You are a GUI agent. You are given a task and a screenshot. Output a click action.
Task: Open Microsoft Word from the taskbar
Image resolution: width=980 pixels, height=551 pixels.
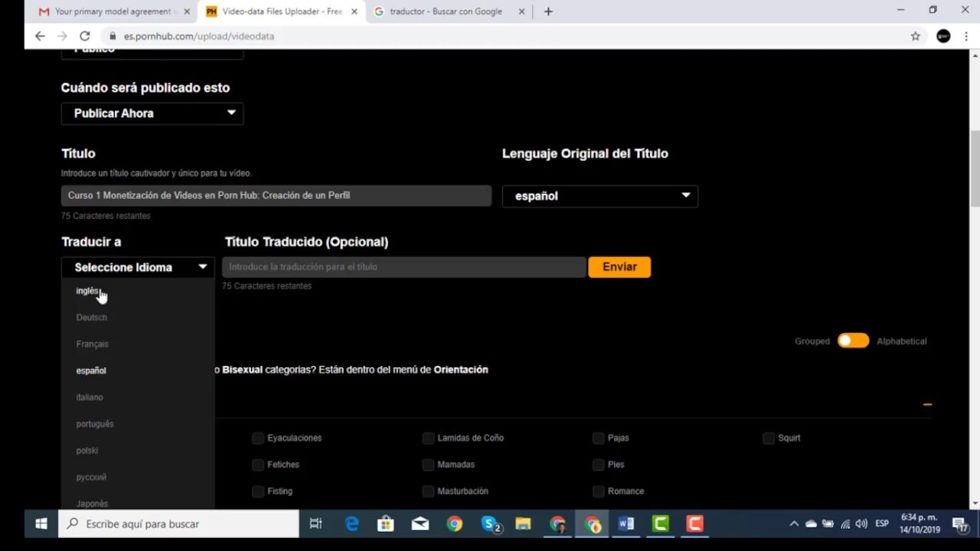[626, 524]
